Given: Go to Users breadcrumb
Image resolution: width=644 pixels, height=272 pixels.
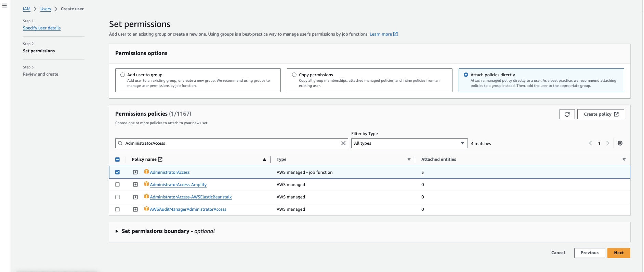Looking at the screenshot, I should [x=45, y=9].
